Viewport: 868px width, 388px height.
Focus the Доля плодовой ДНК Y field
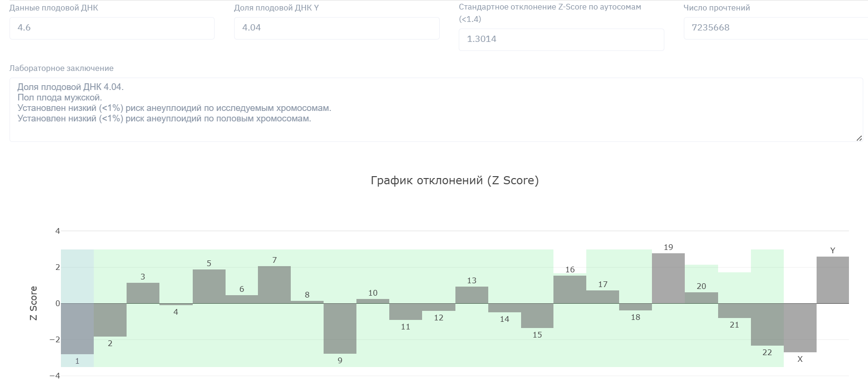coord(336,28)
